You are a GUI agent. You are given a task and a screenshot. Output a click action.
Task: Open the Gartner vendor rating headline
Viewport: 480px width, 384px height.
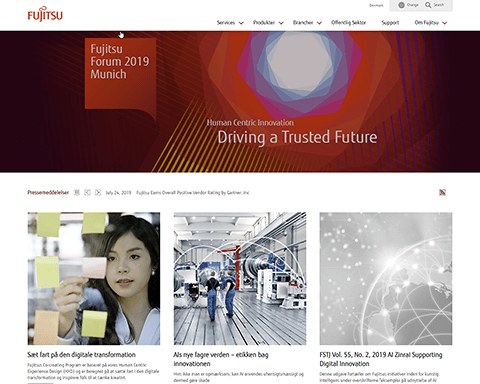point(193,193)
